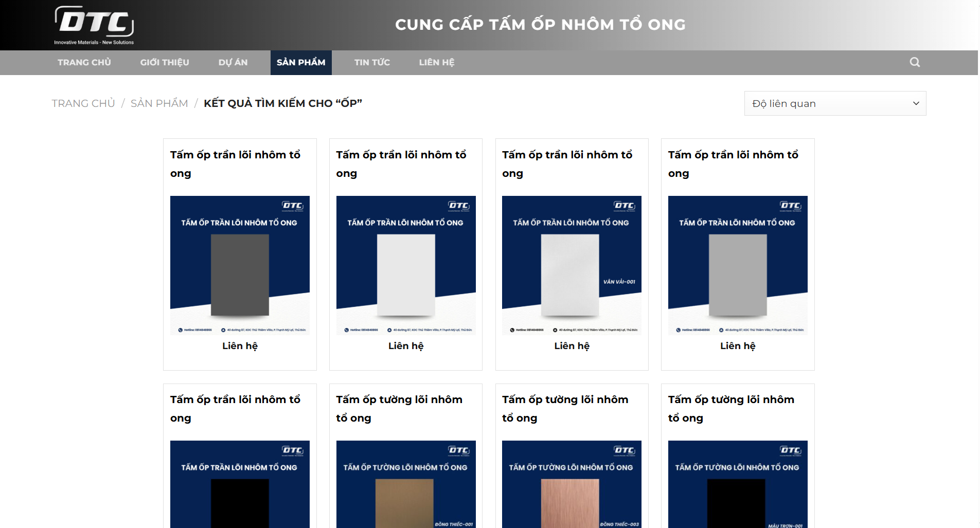Click the SẢN PHẨM navigation tab
This screenshot has width=980, height=528.
pyautogui.click(x=301, y=62)
